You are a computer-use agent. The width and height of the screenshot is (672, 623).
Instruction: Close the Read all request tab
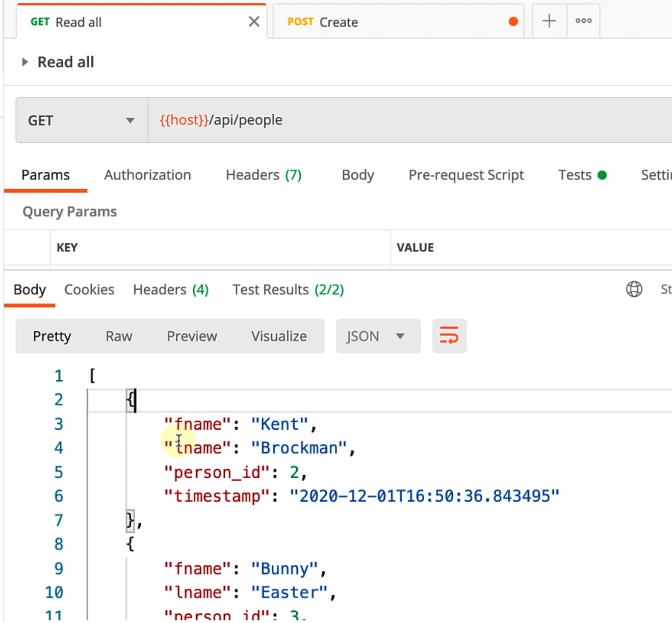click(254, 21)
